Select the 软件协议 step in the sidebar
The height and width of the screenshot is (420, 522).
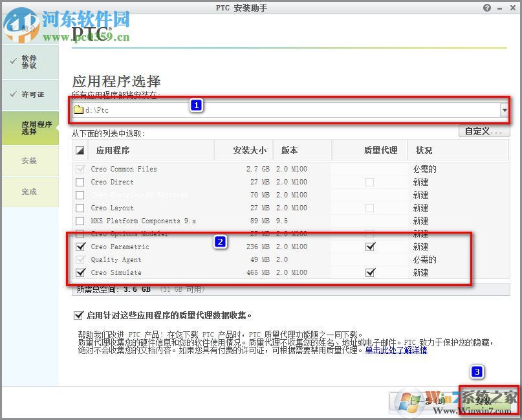pos(30,61)
